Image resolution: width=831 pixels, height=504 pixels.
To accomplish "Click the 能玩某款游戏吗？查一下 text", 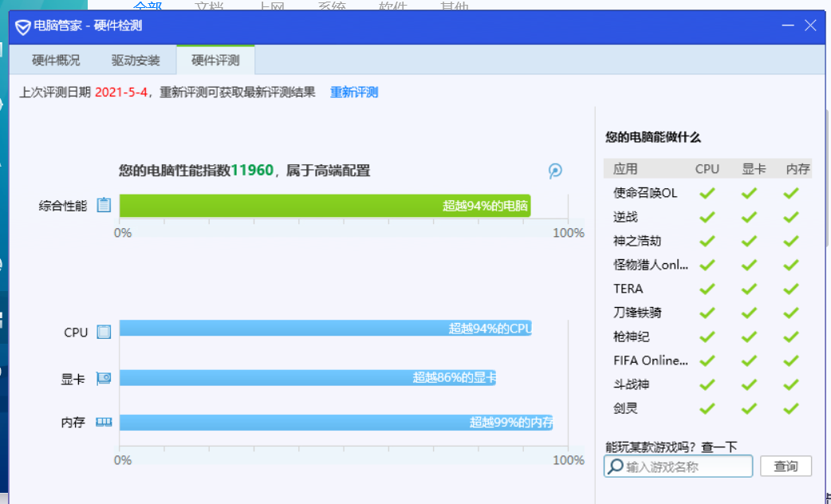I will [671, 447].
